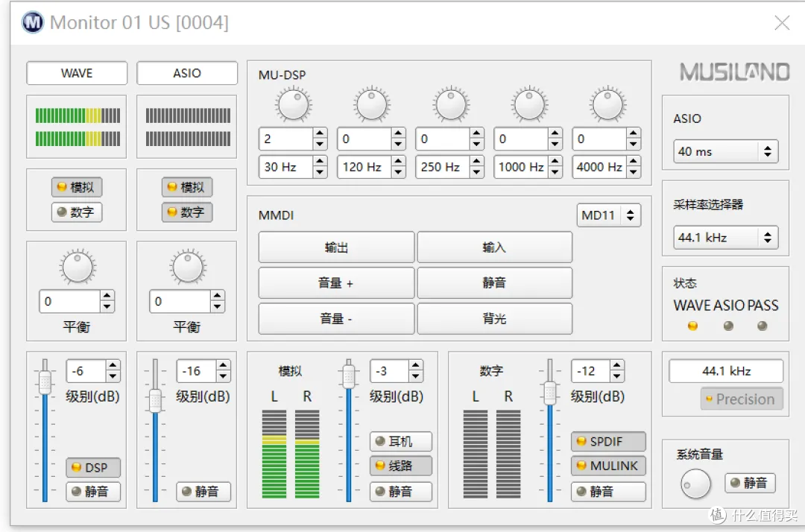
Task: Click the MMDI 音量 + button
Action: [x=336, y=283]
